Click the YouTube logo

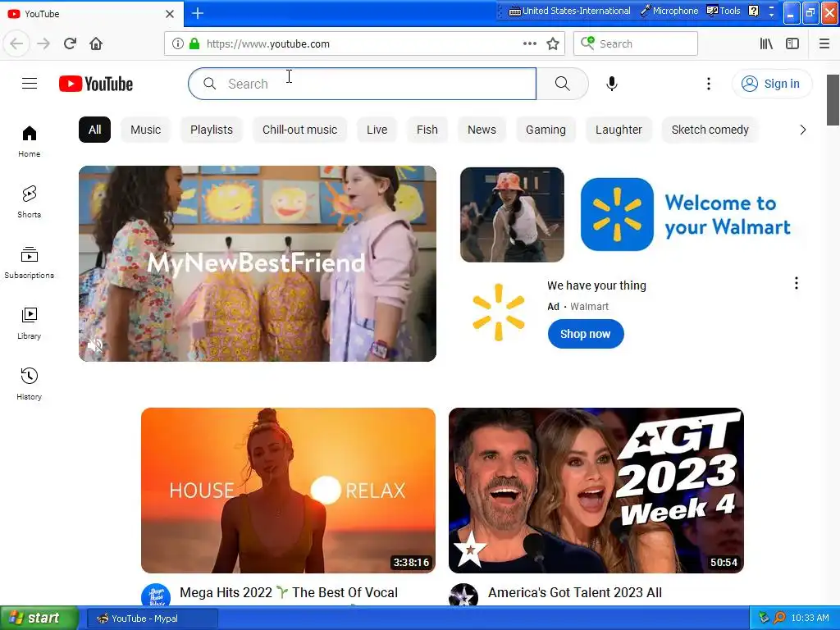tap(96, 84)
